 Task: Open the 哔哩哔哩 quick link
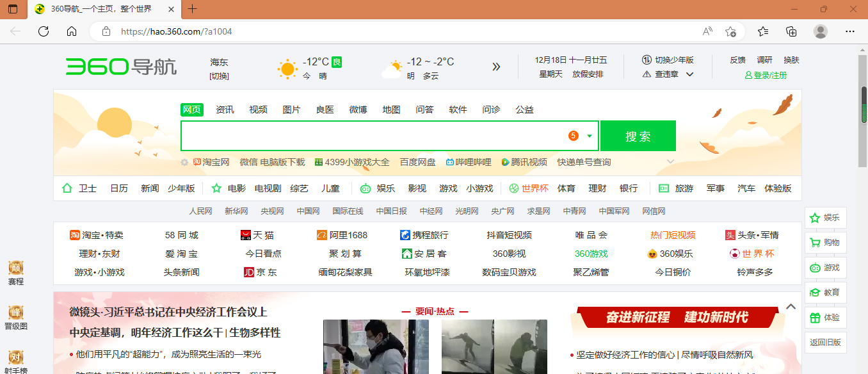click(469, 162)
